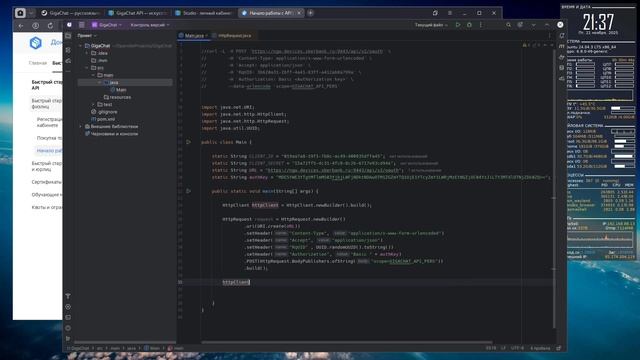Open the Terminal tool window icon
Viewport: 640px width, 360px height.
pyautogui.click(x=68, y=317)
